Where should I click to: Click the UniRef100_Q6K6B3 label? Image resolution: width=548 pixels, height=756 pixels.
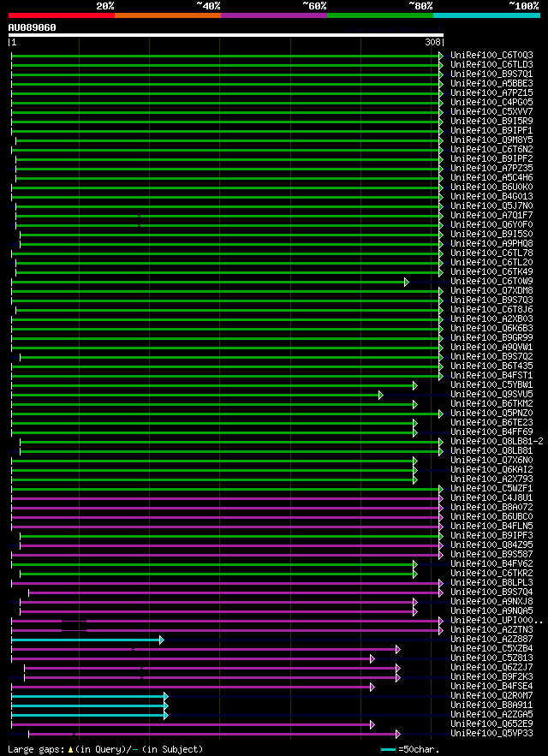click(x=492, y=328)
